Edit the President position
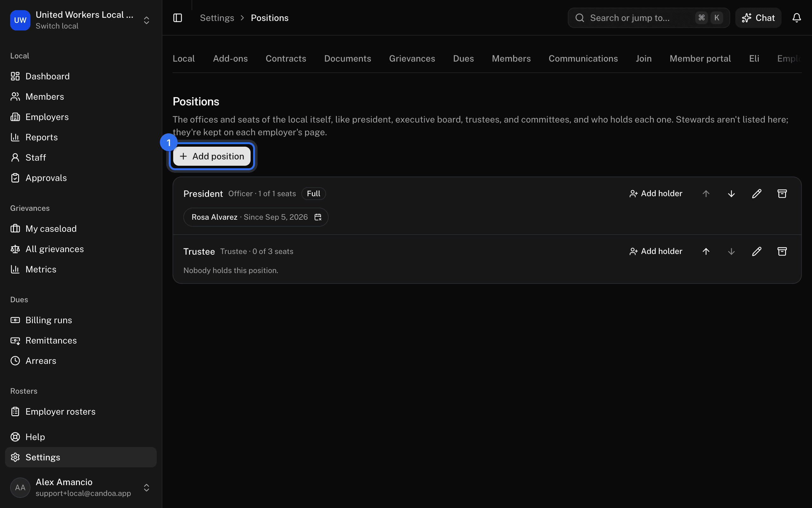The image size is (812, 508). coord(756,194)
